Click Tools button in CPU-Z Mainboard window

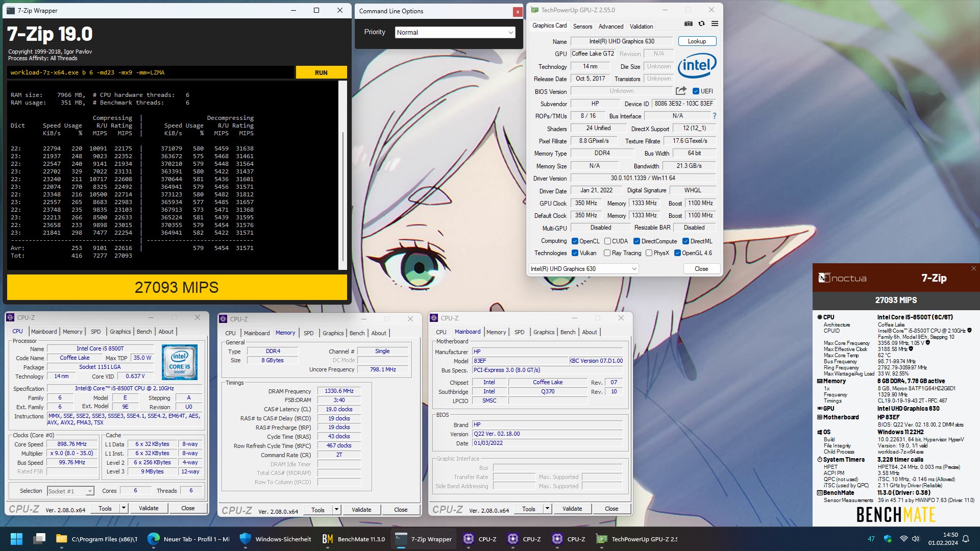click(x=529, y=509)
